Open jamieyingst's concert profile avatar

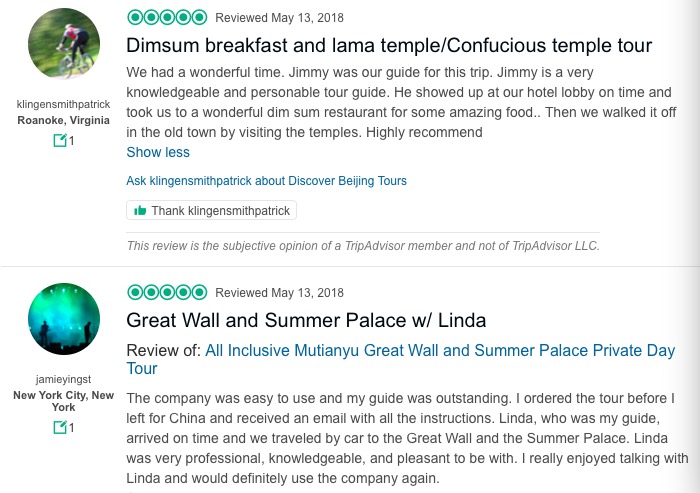(x=64, y=319)
